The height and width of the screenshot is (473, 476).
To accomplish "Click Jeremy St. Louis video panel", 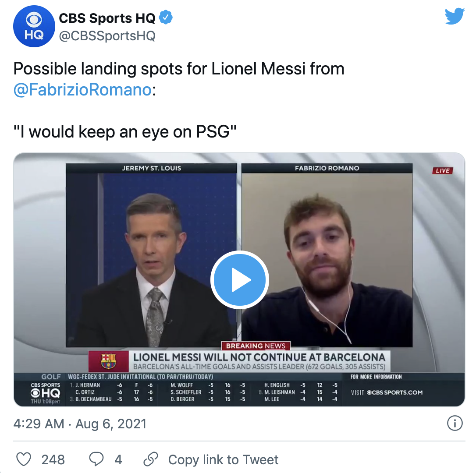I will click(x=151, y=255).
